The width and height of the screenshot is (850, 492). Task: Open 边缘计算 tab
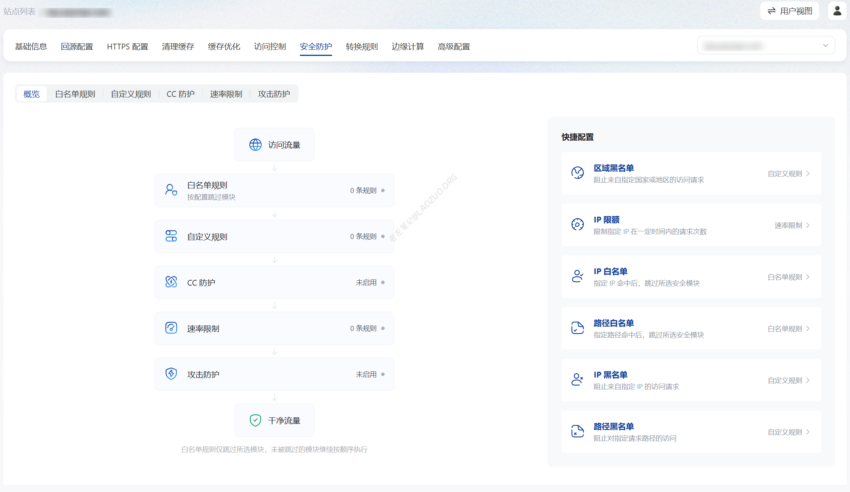(408, 47)
